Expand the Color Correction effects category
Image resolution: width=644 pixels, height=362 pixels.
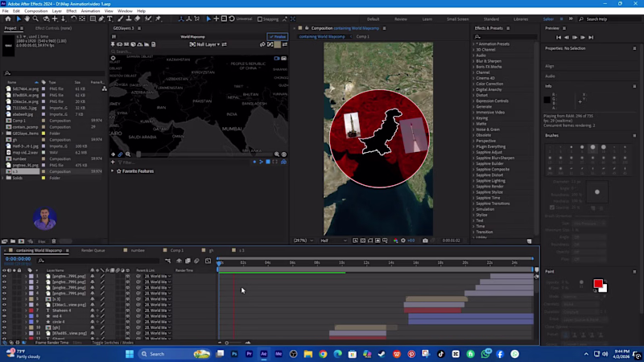(489, 84)
